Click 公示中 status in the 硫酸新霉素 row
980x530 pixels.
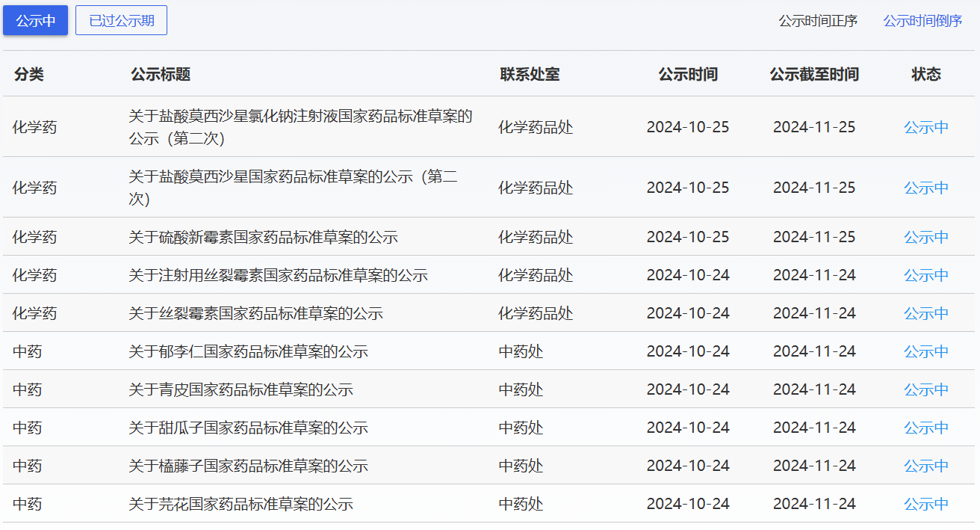click(926, 237)
